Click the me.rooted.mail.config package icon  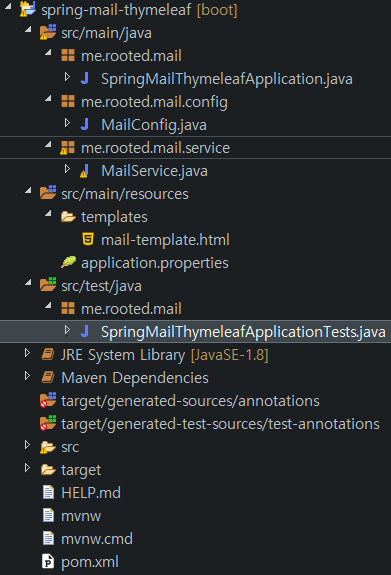pos(68,101)
